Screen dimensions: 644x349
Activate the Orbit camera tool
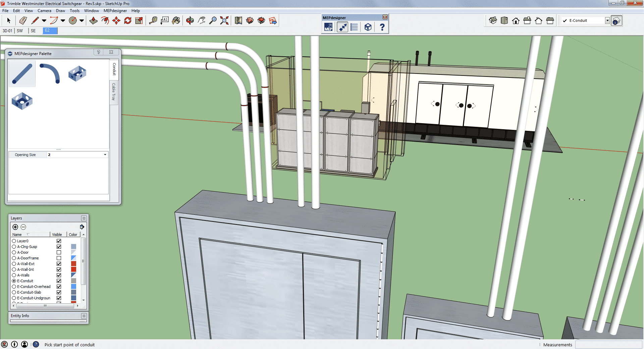coord(190,21)
